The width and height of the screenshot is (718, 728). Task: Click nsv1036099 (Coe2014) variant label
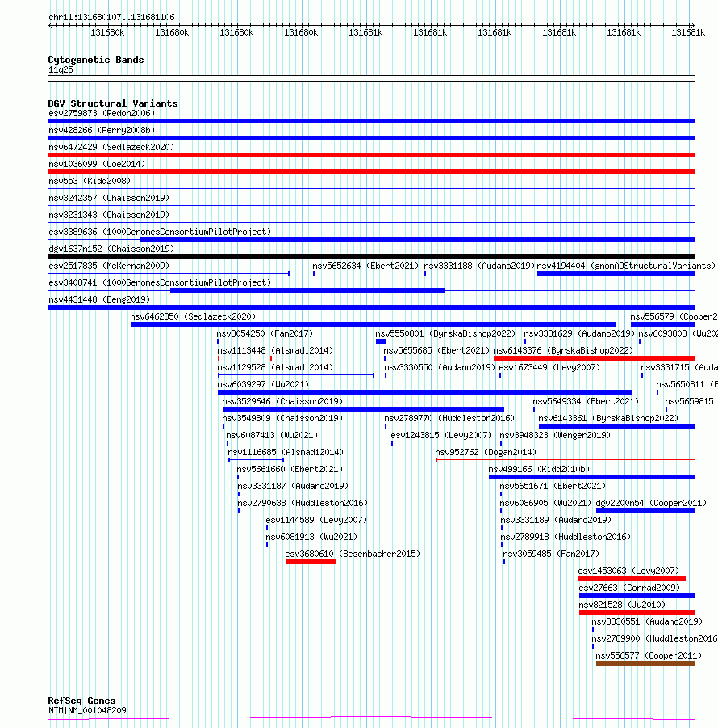click(97, 165)
